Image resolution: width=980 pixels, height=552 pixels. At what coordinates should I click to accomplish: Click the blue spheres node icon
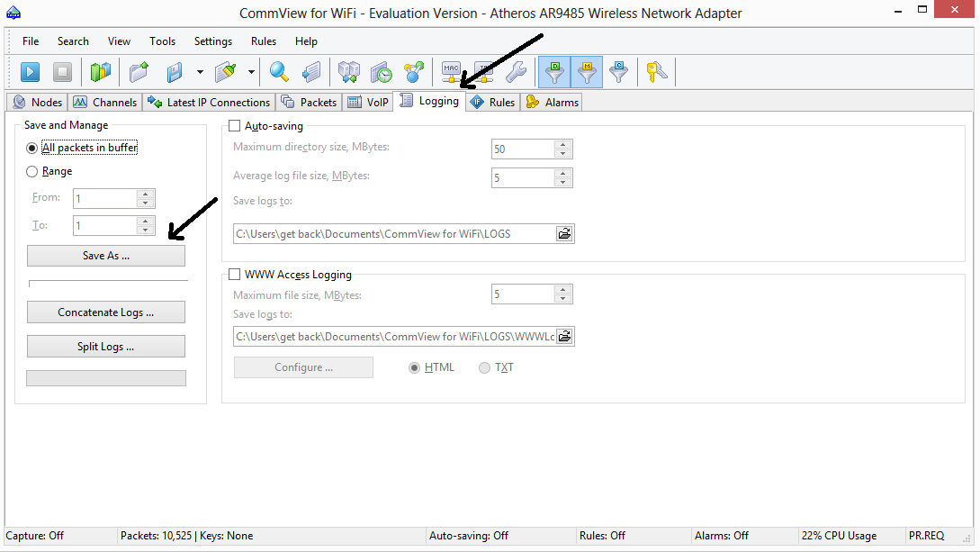point(414,72)
